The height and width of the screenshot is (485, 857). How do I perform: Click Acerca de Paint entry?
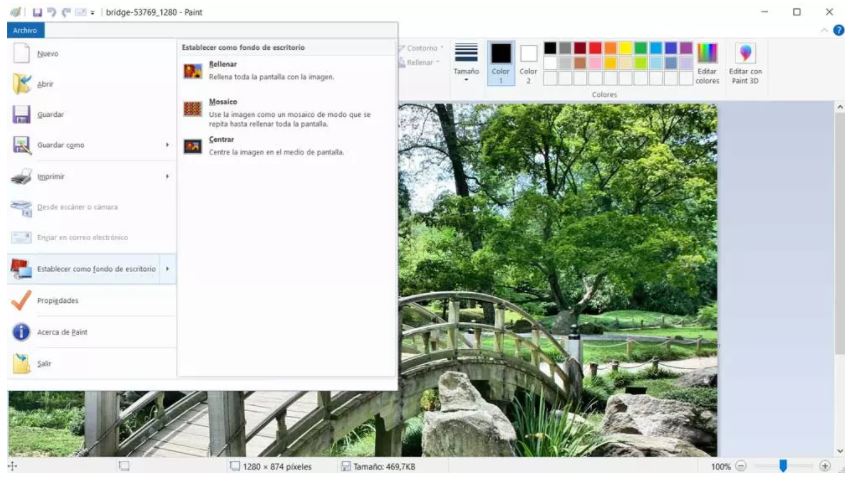(x=92, y=332)
